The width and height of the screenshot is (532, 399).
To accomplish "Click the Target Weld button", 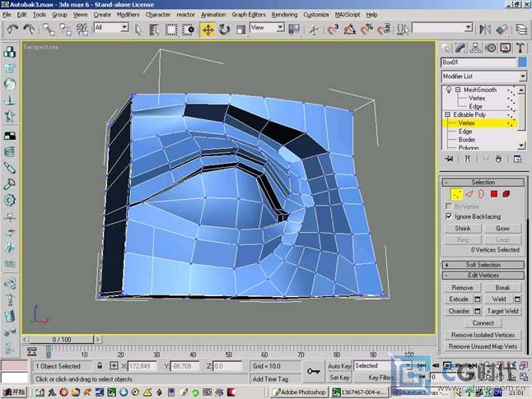I will click(x=502, y=311).
